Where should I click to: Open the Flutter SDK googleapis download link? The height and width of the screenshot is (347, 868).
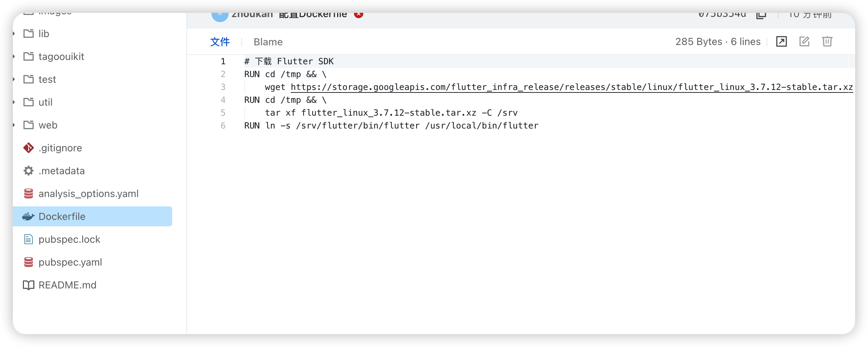(572, 87)
